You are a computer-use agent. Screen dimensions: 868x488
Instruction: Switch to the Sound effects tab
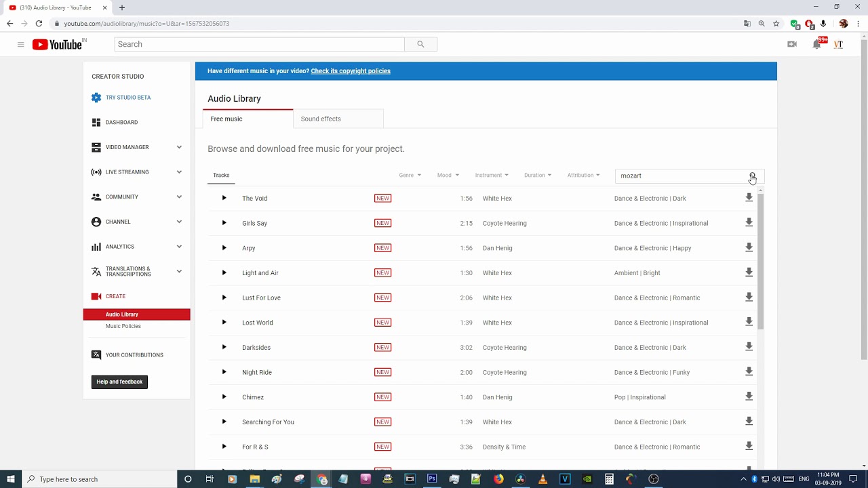[338, 119]
